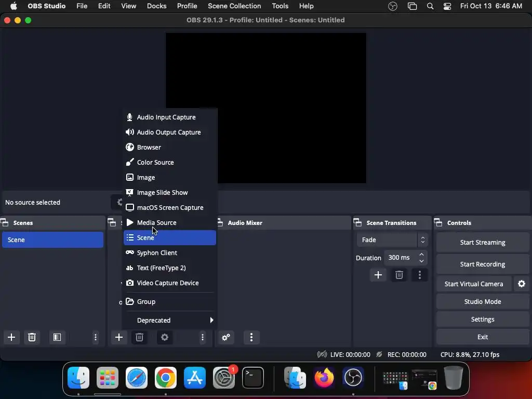Image resolution: width=532 pixels, height=399 pixels.
Task: Click Start Virtual Camera button
Action: point(474,284)
